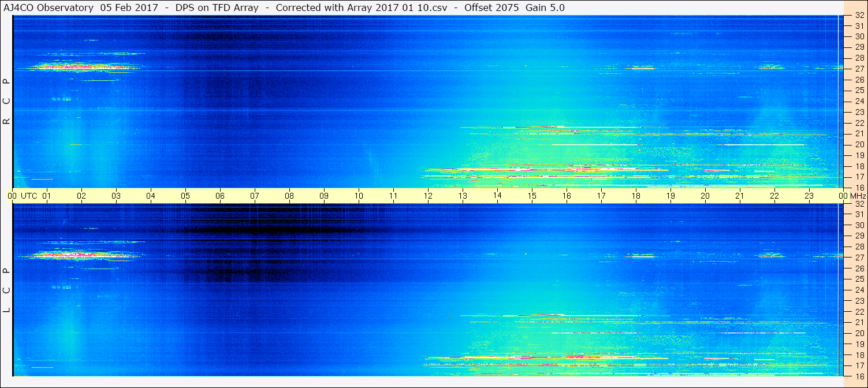Select the 06 hour tick on time axis

tap(220, 196)
